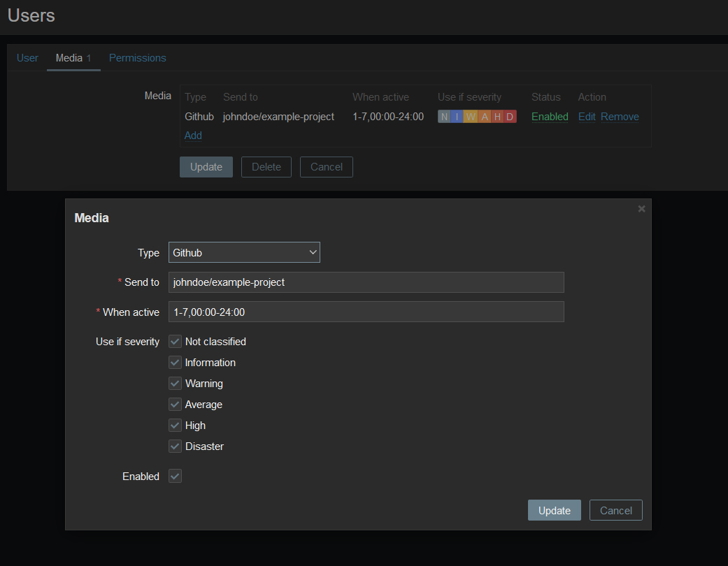This screenshot has height=566, width=728.
Task: Open the Permissions tab
Action: (138, 58)
